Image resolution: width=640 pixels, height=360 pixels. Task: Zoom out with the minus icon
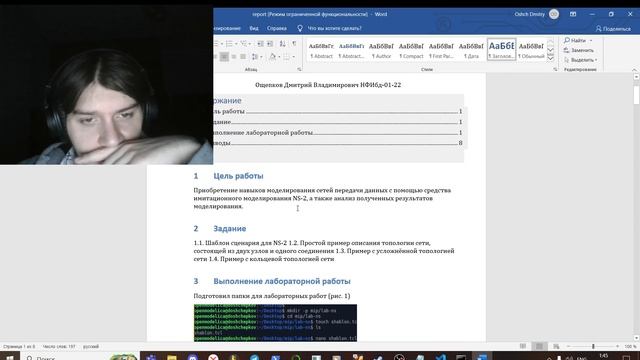[x=569, y=347]
